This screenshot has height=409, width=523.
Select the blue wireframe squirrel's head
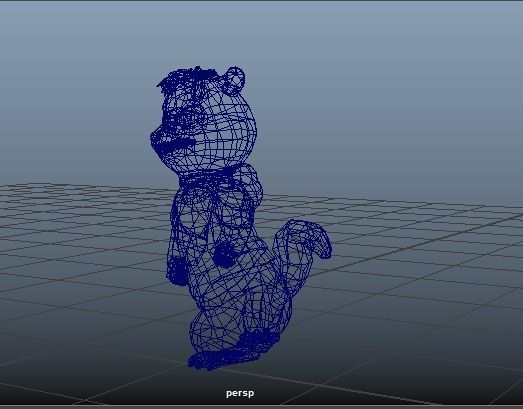click(x=203, y=119)
